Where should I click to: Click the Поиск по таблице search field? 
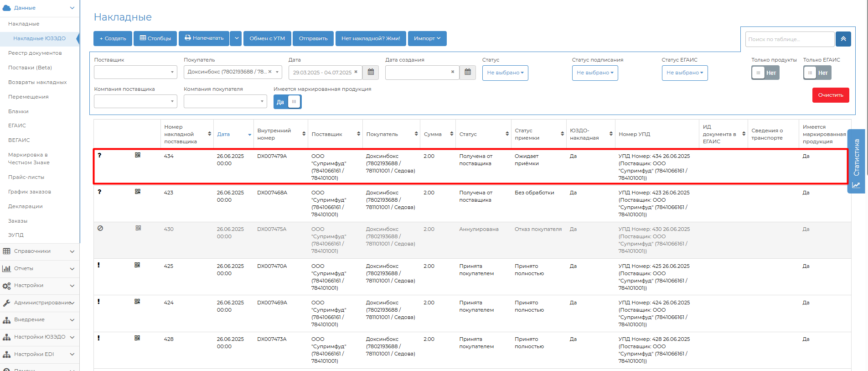coord(790,39)
